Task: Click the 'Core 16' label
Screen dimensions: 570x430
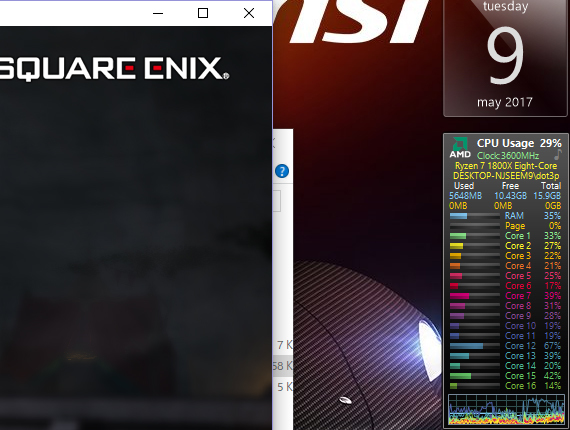Action: (x=520, y=386)
